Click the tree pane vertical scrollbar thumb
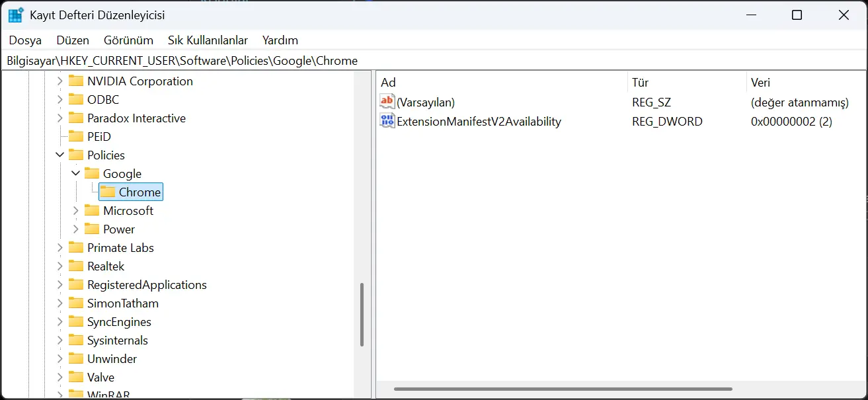Image resolution: width=868 pixels, height=400 pixels. click(x=362, y=315)
